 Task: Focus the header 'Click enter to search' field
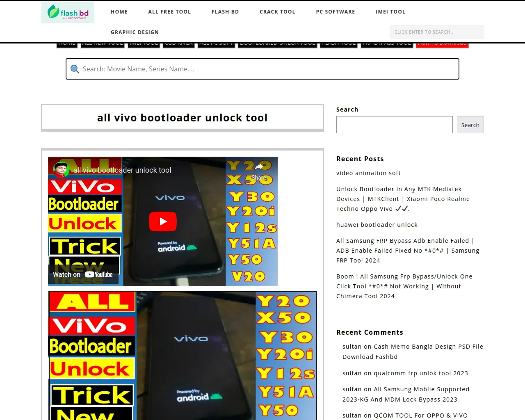click(437, 32)
